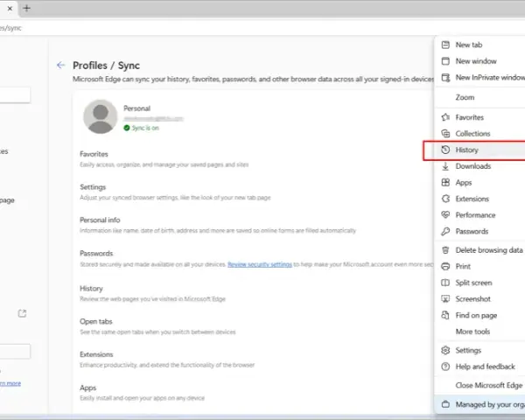Click the History clock icon
The image size is (525, 420).
pyautogui.click(x=445, y=150)
